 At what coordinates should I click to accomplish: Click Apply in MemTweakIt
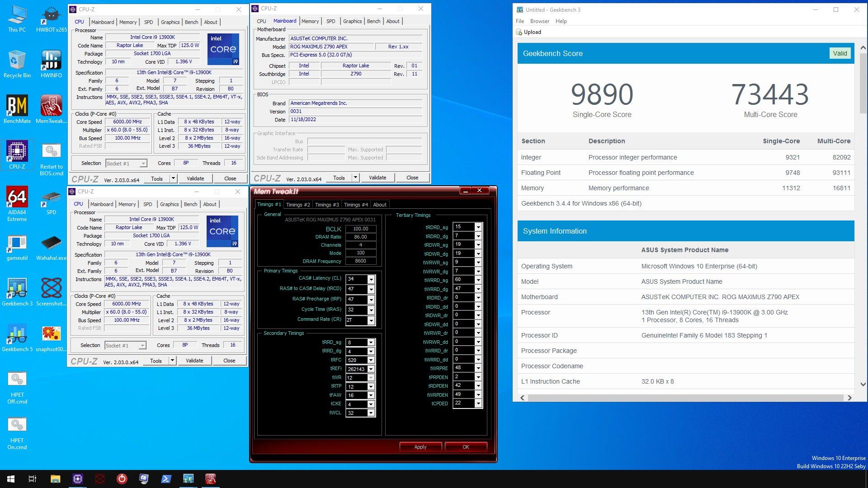coord(420,447)
